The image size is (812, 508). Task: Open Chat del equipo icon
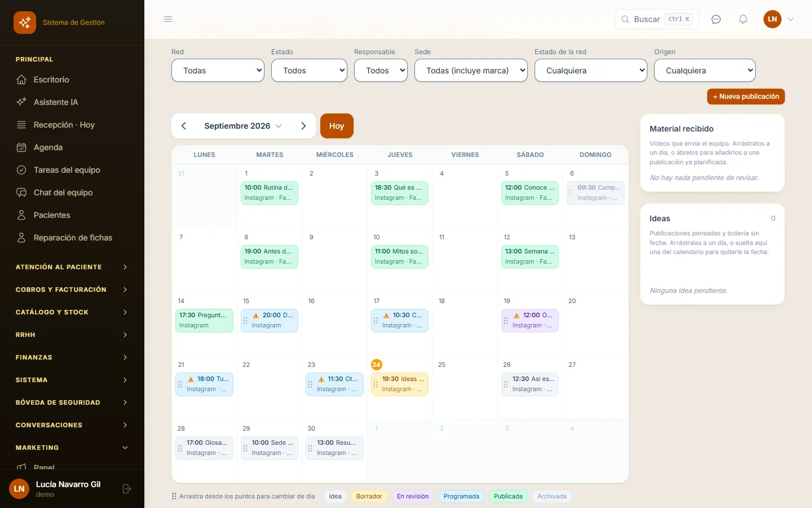click(21, 192)
